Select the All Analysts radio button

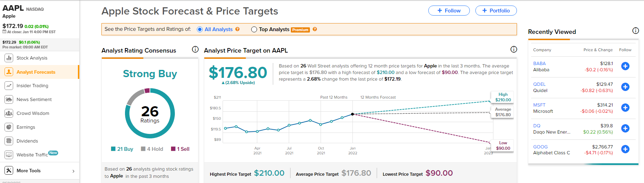(x=200, y=29)
